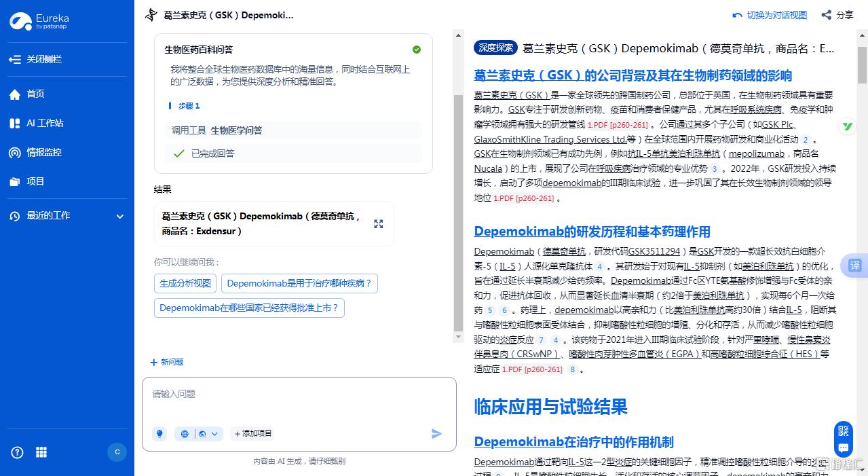Click the 最近的工作 clock icon
This screenshot has width=868, height=476.
(x=15, y=216)
